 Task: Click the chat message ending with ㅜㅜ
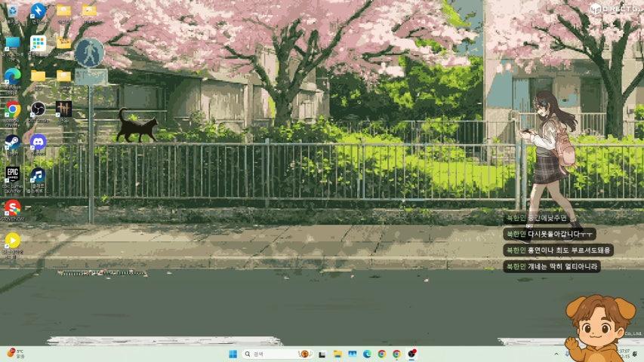[x=549, y=234]
